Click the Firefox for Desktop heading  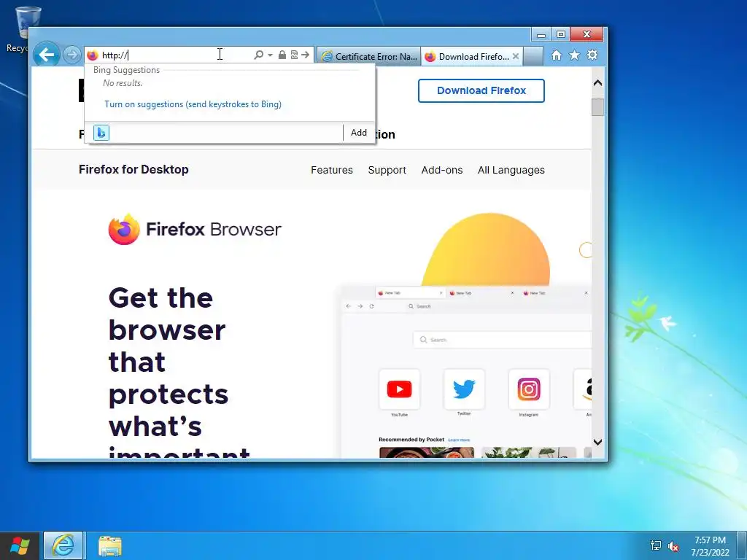[133, 169]
